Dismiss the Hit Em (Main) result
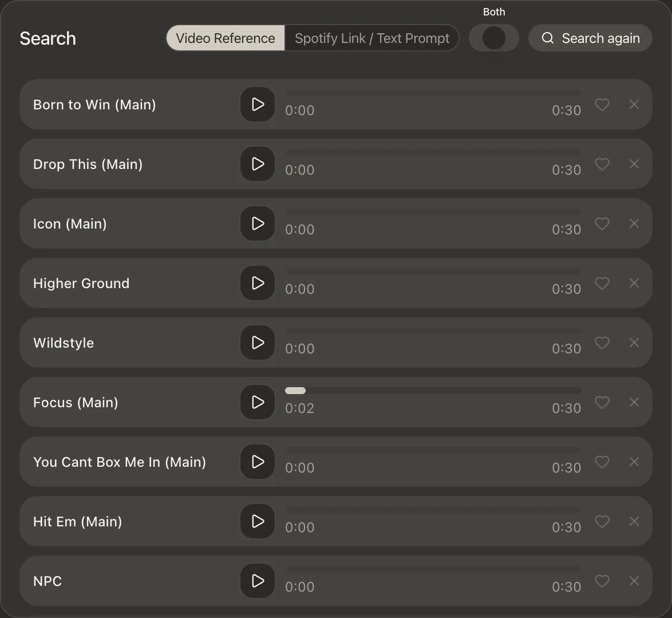 (634, 522)
